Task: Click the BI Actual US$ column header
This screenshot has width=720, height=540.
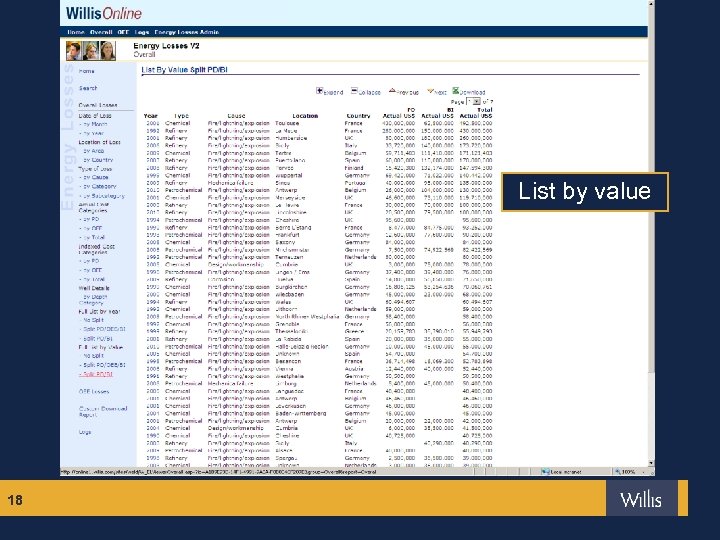Action: pos(438,113)
